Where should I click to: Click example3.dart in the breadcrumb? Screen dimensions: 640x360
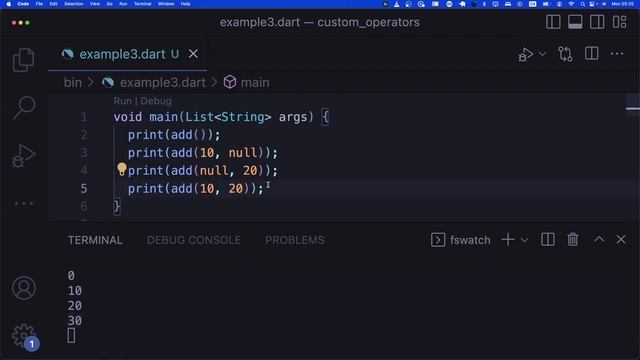coord(162,82)
